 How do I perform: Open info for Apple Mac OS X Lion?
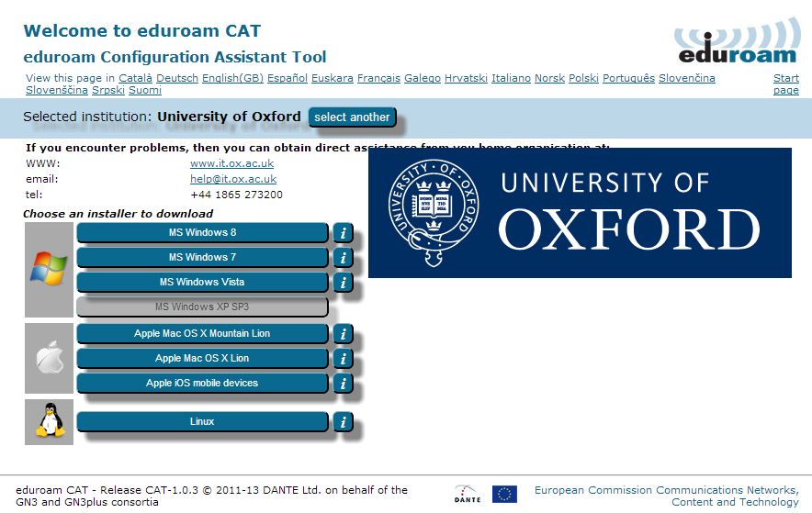click(343, 359)
